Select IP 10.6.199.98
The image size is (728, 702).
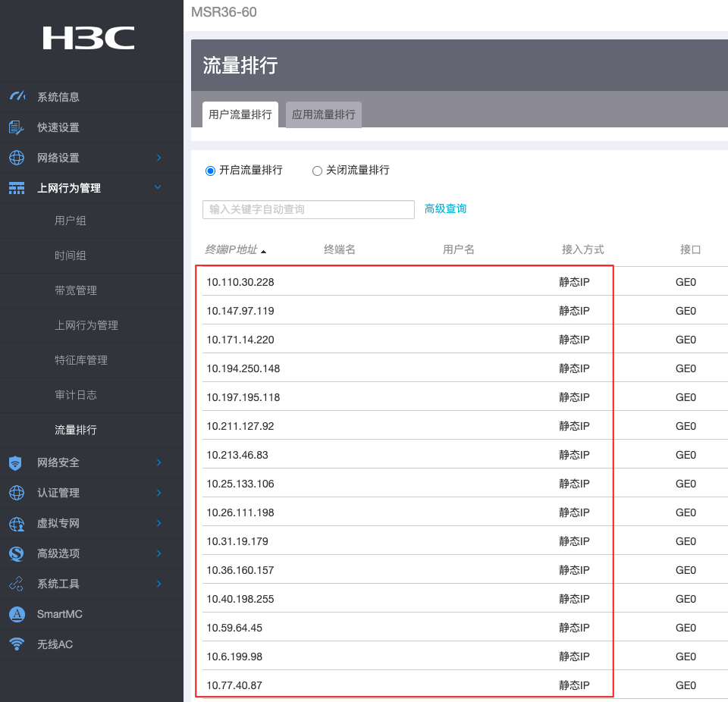(234, 656)
